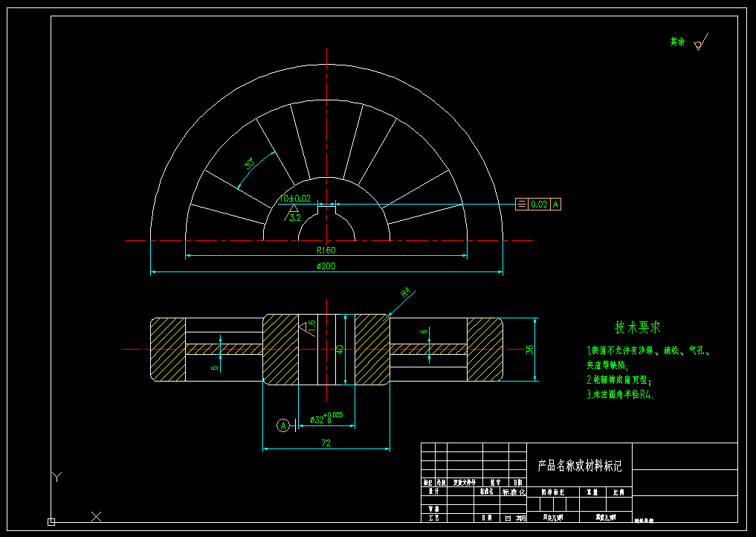
Task: Select the 技术要求 heading text
Action: (x=638, y=325)
